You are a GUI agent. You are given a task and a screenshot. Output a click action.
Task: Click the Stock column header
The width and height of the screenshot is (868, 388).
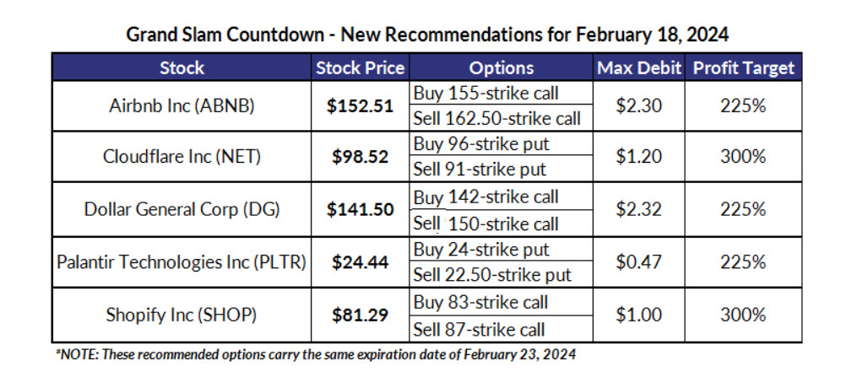(x=182, y=67)
